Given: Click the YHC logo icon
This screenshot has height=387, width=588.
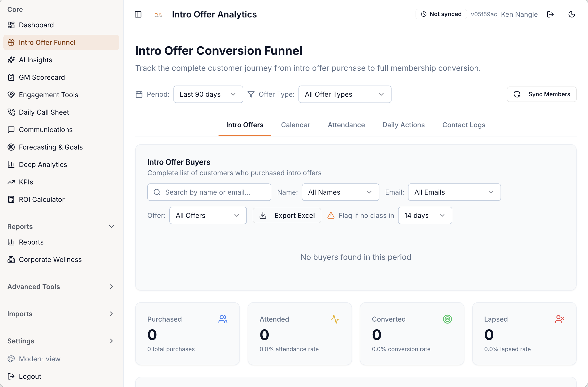Looking at the screenshot, I should [158, 14].
